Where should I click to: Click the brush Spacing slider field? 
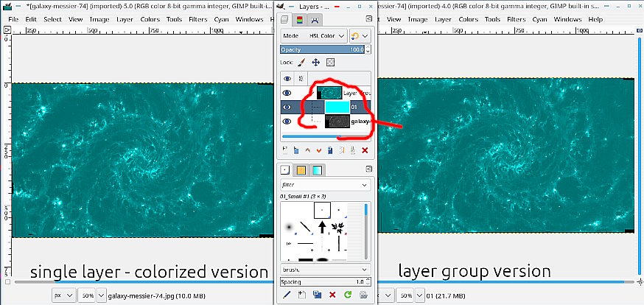pyautogui.click(x=323, y=282)
